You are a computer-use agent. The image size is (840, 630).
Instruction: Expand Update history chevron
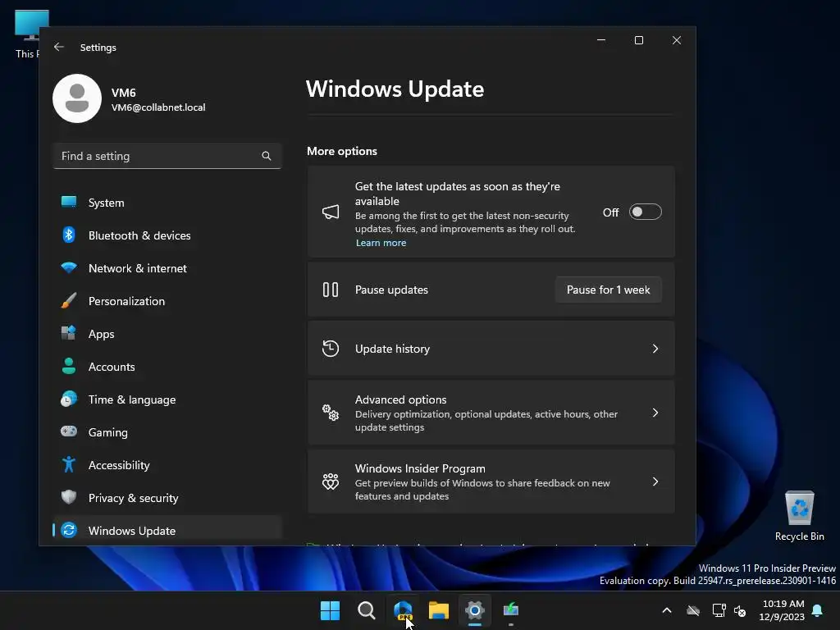coord(655,349)
